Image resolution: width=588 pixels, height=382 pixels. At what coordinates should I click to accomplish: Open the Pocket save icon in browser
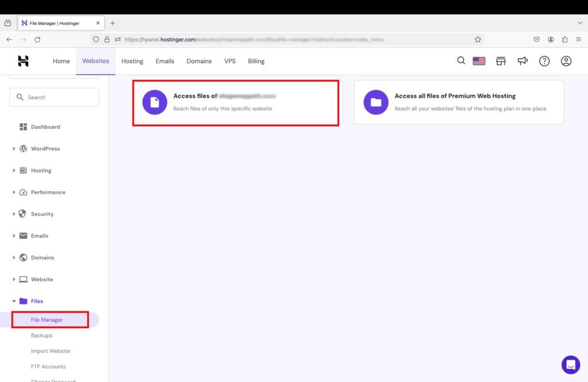point(537,40)
